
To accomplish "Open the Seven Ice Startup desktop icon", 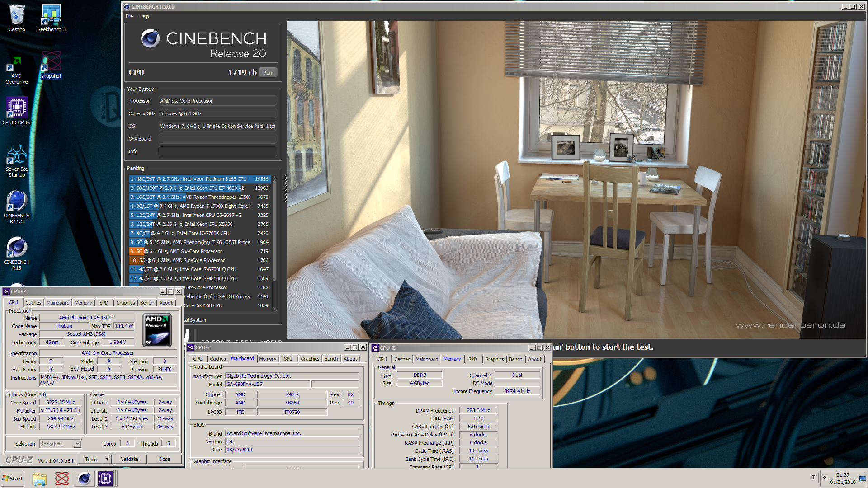I will [x=17, y=160].
